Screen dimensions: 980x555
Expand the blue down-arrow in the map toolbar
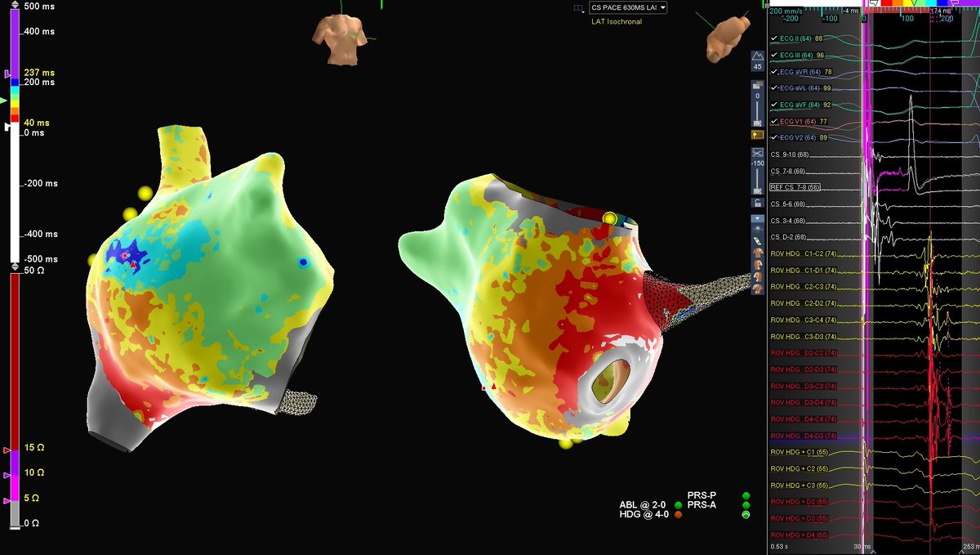758,219
